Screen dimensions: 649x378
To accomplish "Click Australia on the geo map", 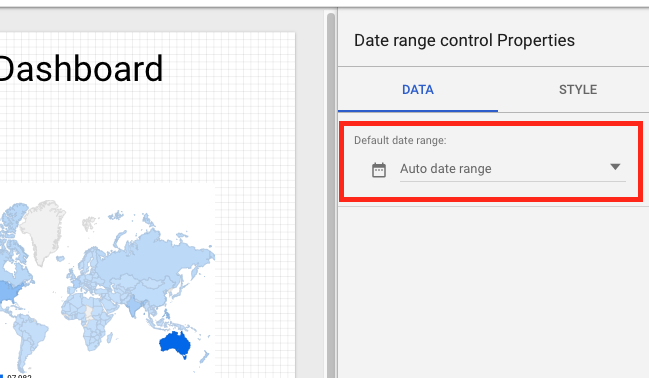I will [175, 344].
